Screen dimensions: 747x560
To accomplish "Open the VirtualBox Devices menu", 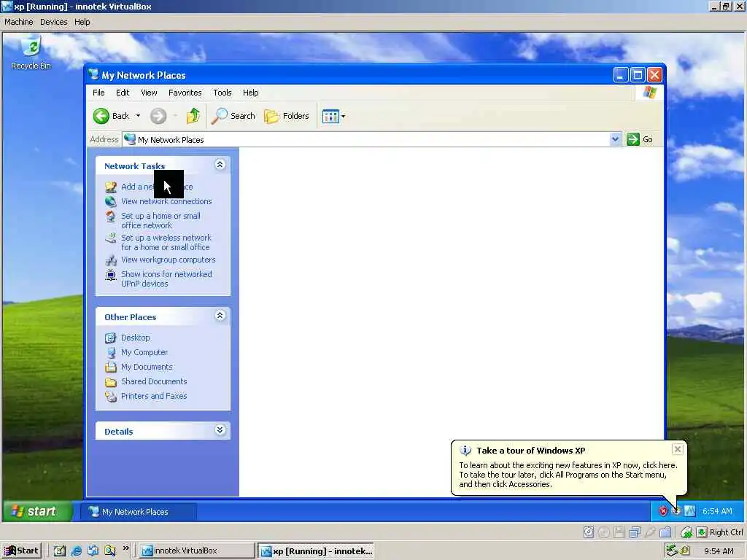I will [54, 22].
